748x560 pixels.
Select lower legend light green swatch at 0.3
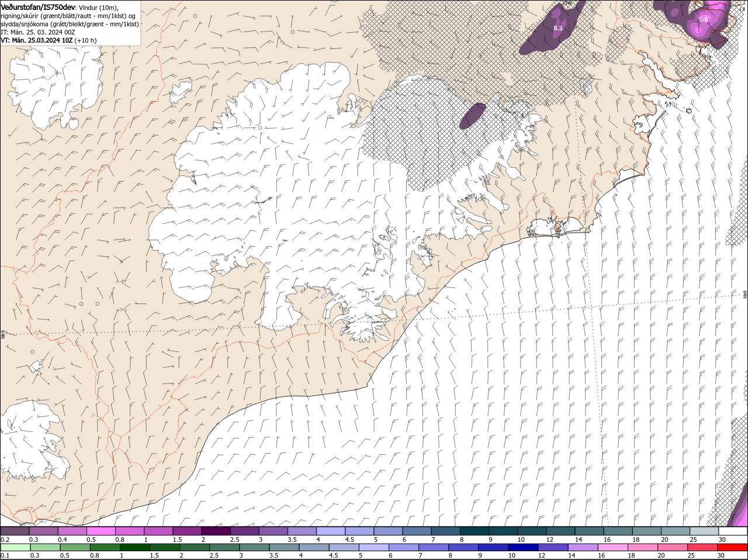[x=45, y=547]
